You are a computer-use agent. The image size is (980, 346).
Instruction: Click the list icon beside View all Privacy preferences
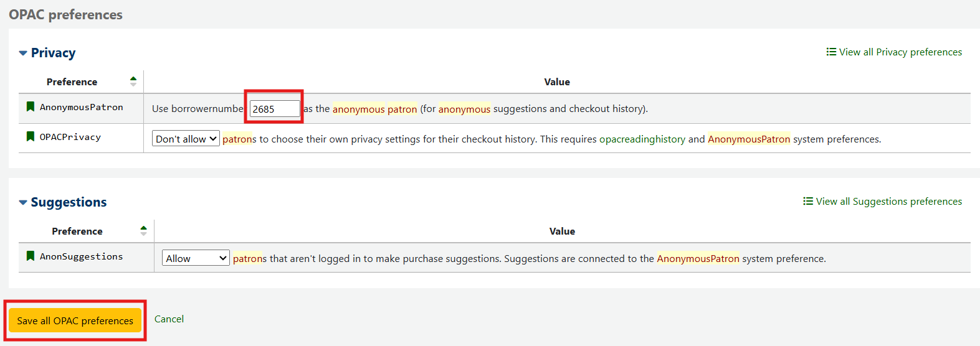coord(831,52)
